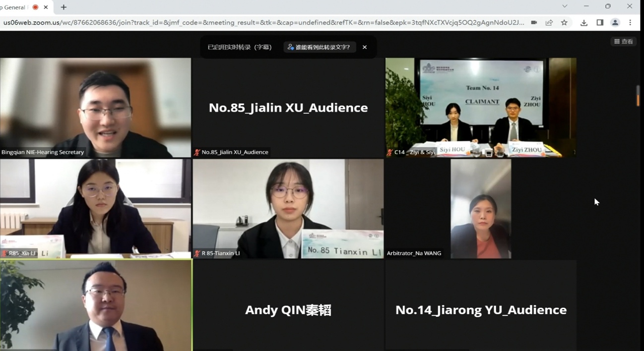
Task: Dismiss the live transcription notice
Action: (365, 47)
